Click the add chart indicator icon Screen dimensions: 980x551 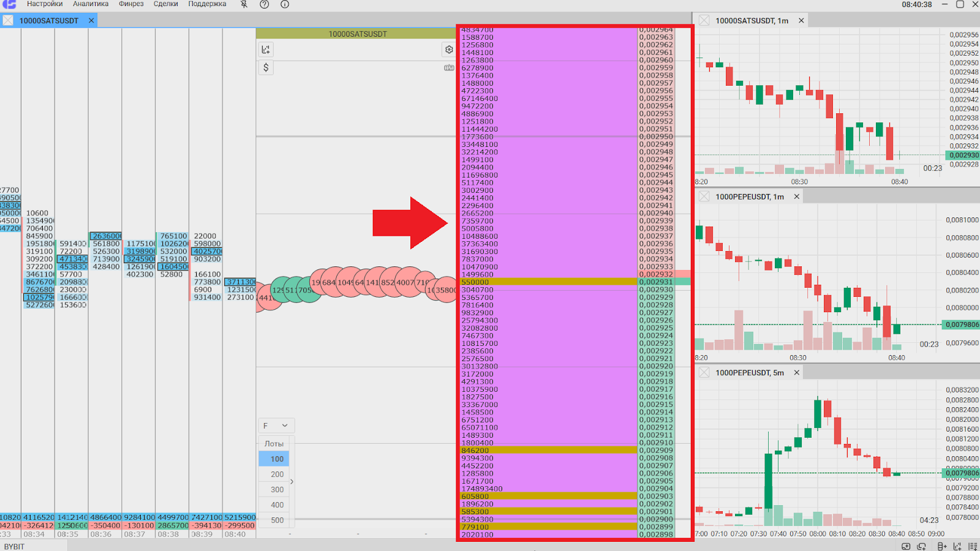point(266,50)
